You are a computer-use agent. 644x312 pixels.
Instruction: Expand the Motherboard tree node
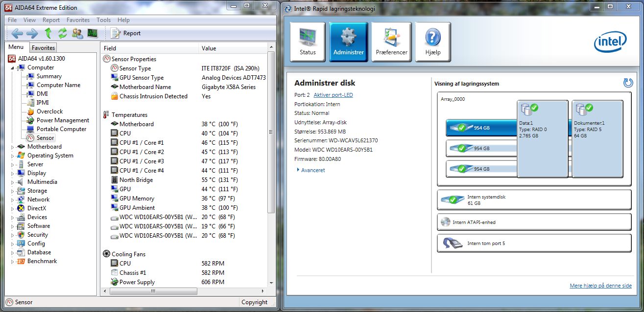click(x=13, y=147)
